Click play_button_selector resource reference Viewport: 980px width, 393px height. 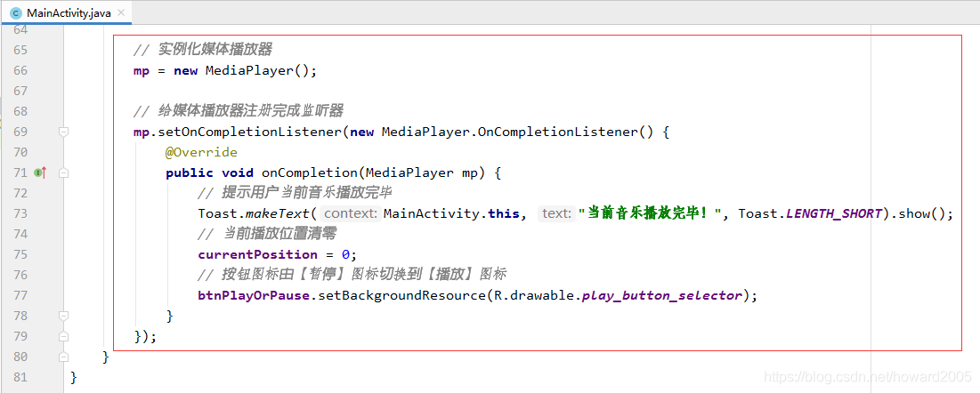click(x=661, y=295)
